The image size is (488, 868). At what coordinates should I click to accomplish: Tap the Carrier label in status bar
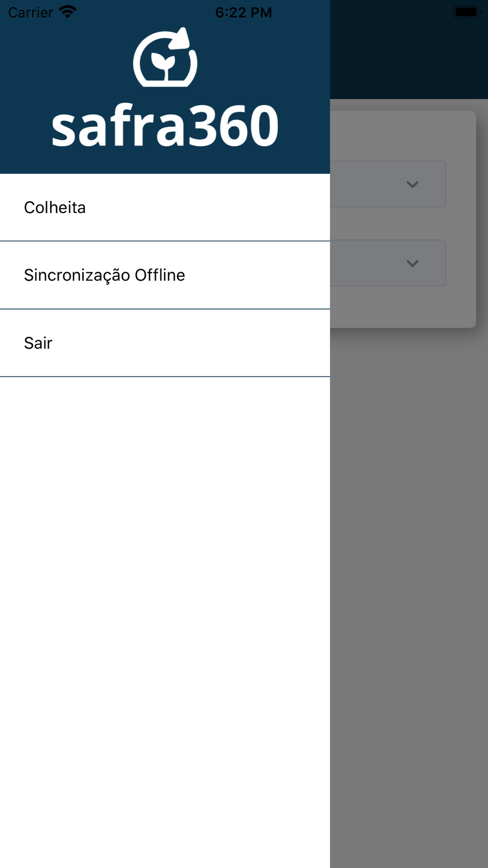click(30, 12)
